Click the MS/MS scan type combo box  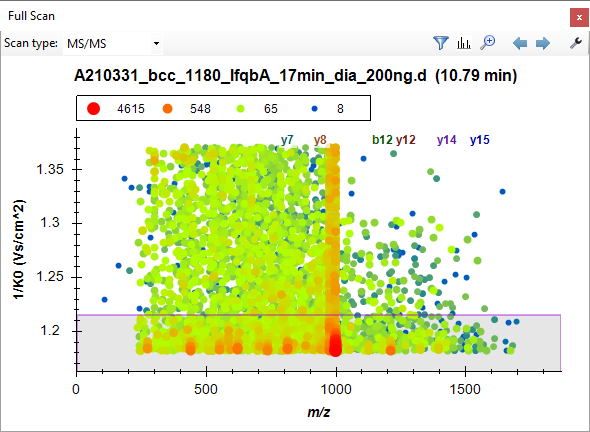tap(113, 44)
